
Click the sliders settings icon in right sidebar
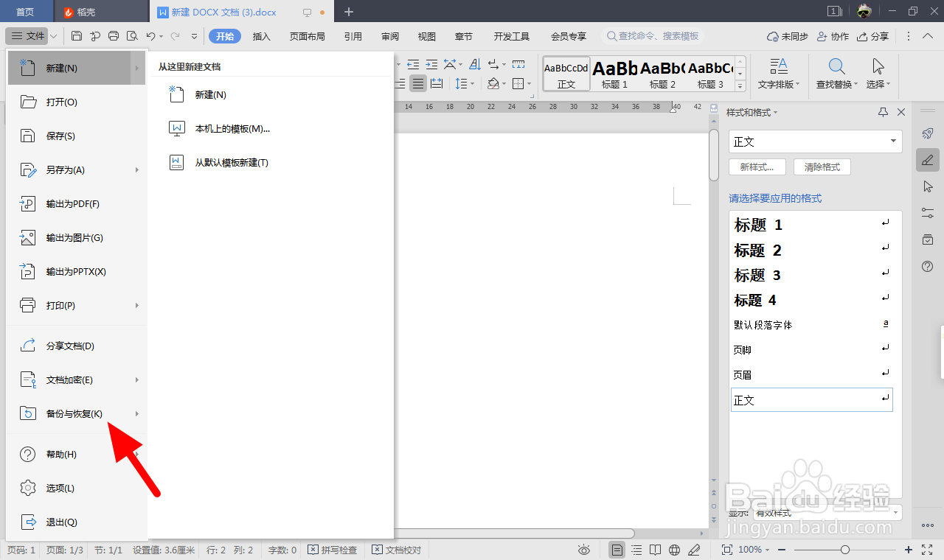928,213
